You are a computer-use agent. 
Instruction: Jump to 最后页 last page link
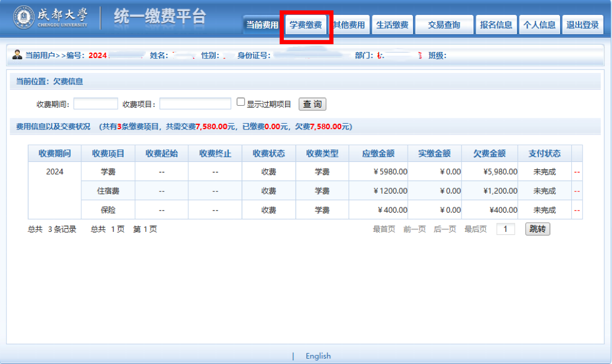pyautogui.click(x=475, y=230)
